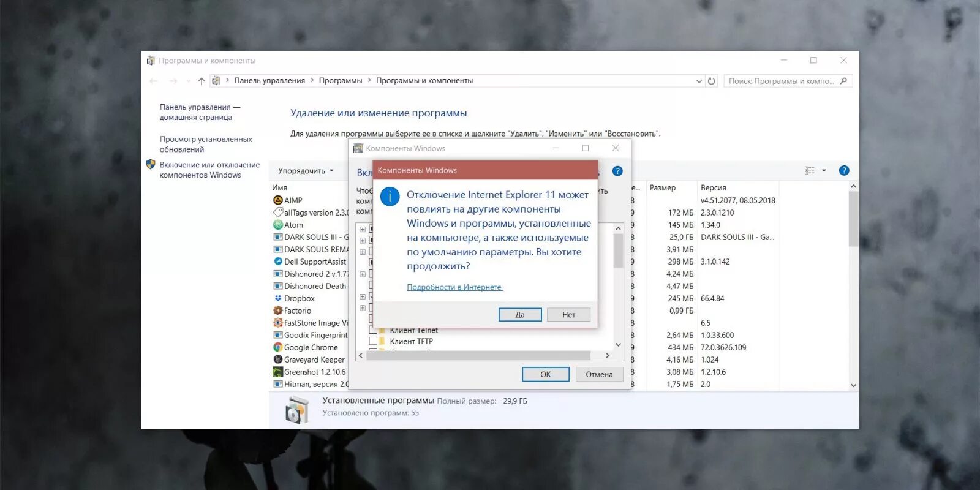Click version 72.0.3626.109 cell
This screenshot has height=490, width=980.
723,347
